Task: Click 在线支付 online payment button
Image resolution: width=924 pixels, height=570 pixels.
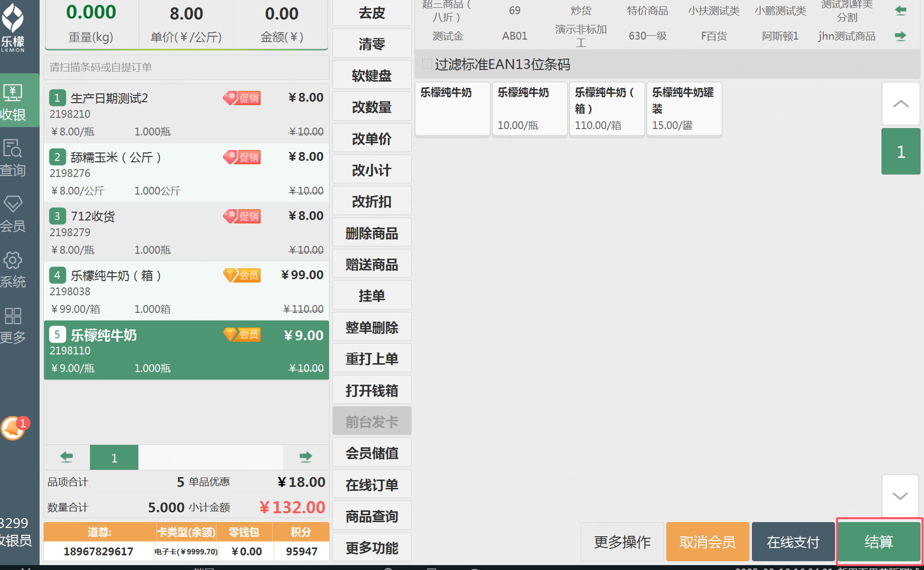Action: [793, 542]
